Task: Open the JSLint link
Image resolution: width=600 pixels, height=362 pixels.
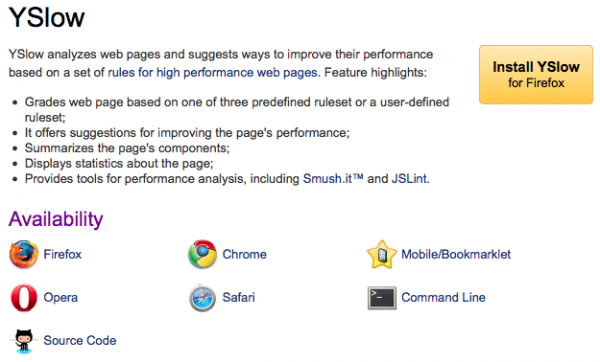Action: pyautogui.click(x=409, y=179)
